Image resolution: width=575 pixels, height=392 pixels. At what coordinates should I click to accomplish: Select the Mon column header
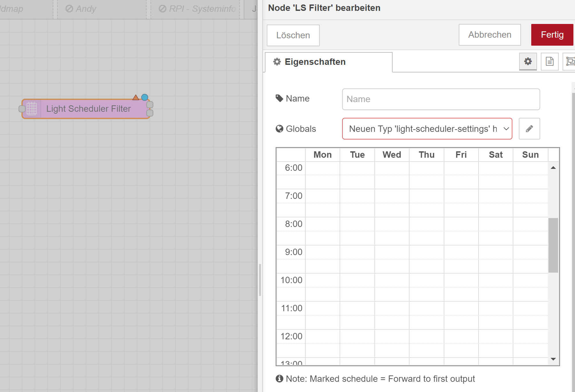pyautogui.click(x=323, y=155)
